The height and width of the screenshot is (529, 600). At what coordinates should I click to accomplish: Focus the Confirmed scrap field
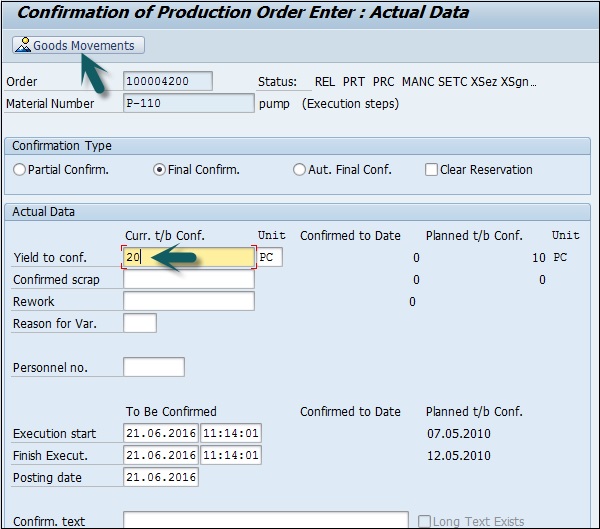pyautogui.click(x=188, y=280)
